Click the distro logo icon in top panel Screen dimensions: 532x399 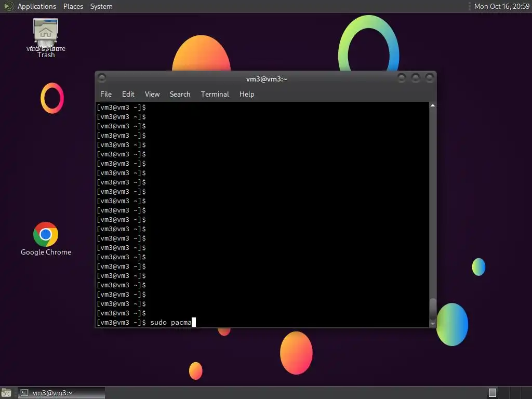click(8, 6)
